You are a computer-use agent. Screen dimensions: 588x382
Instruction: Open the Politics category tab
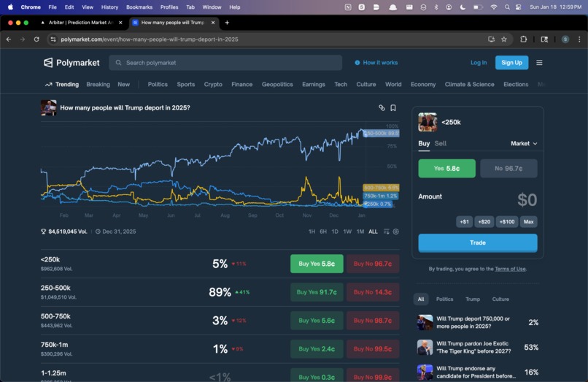tap(158, 85)
